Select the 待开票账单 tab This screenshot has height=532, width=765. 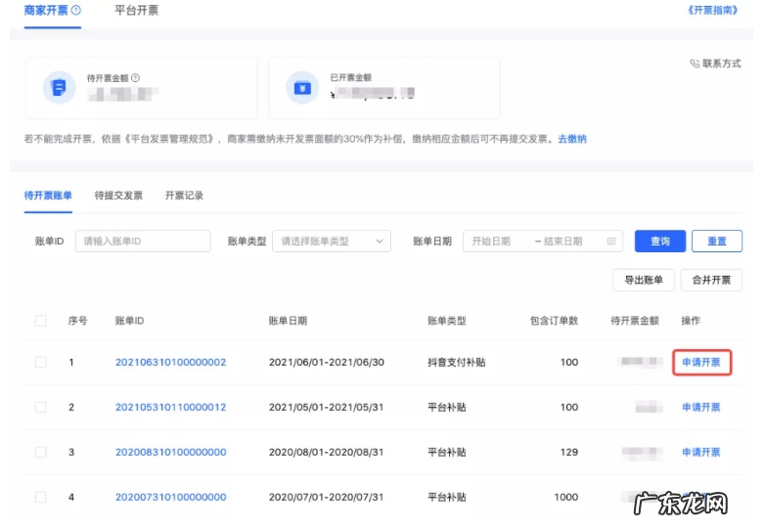point(48,196)
